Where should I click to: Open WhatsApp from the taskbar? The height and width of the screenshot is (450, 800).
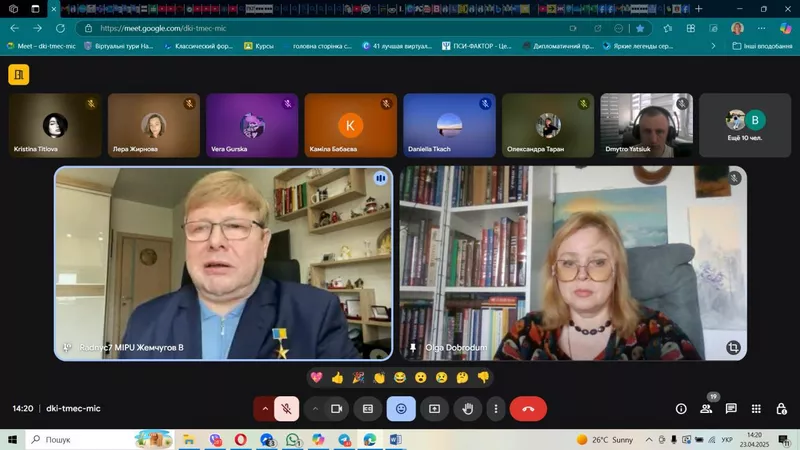(x=293, y=439)
